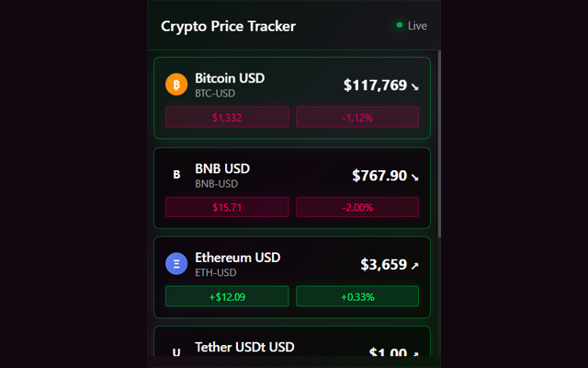Viewport: 588px width, 368px height.
Task: Click the Ethereum +$12.09 change badge
Action: [x=227, y=296]
